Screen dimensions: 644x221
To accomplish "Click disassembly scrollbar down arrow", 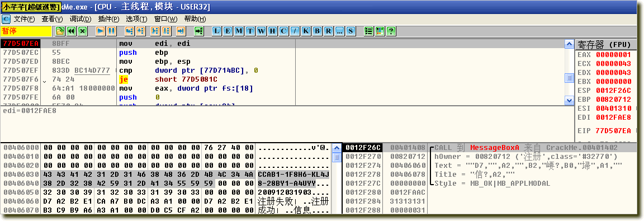I will click(x=569, y=100).
